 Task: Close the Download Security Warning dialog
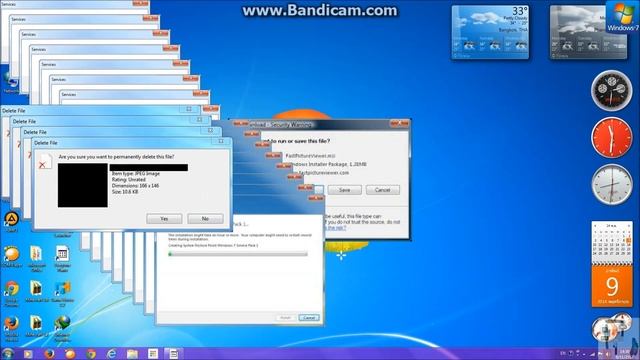399,123
